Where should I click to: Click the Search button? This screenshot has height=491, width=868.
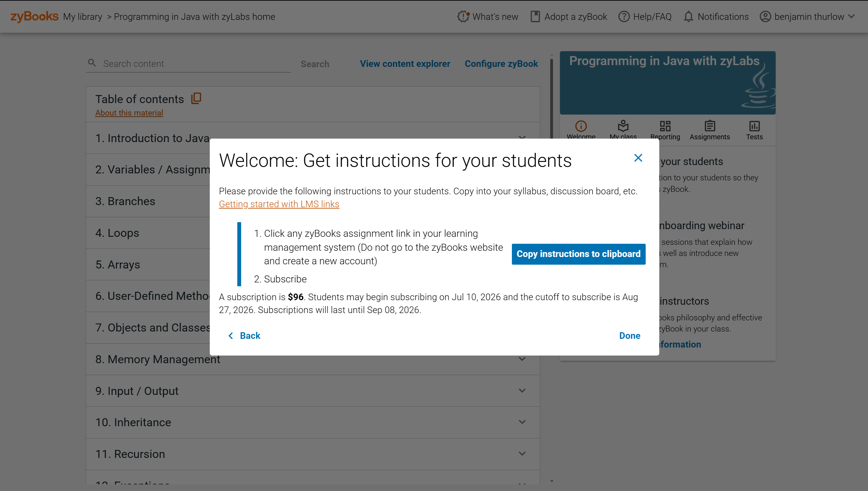[x=315, y=64]
